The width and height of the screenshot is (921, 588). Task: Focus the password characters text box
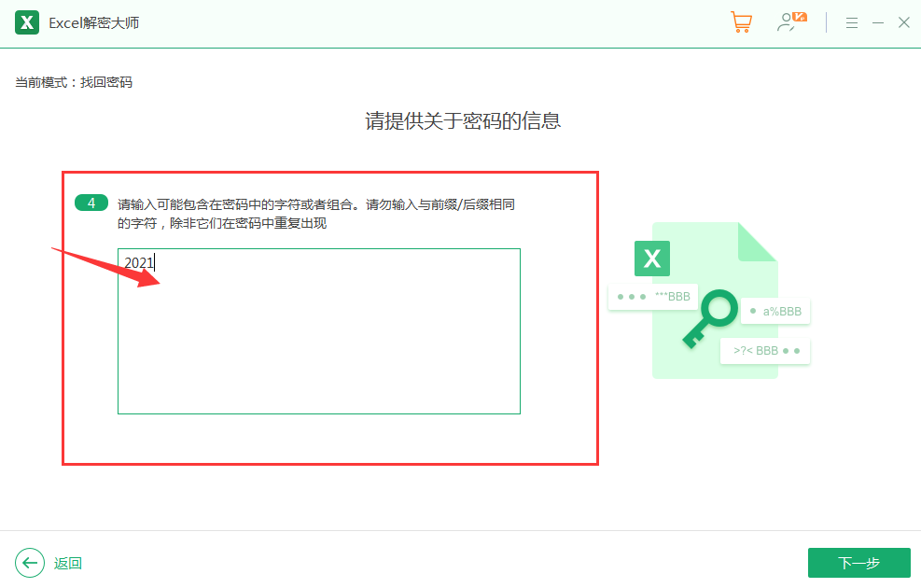pos(319,331)
